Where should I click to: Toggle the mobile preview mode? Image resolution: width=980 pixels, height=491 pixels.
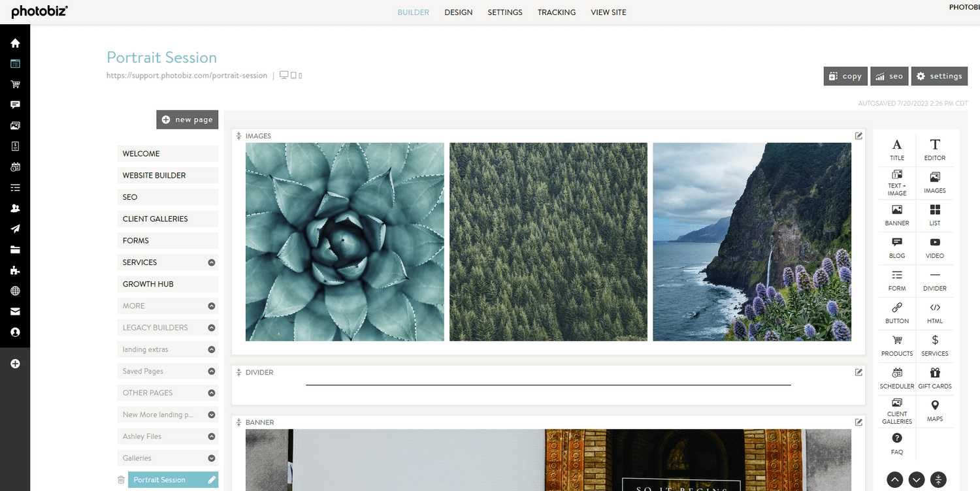301,74
